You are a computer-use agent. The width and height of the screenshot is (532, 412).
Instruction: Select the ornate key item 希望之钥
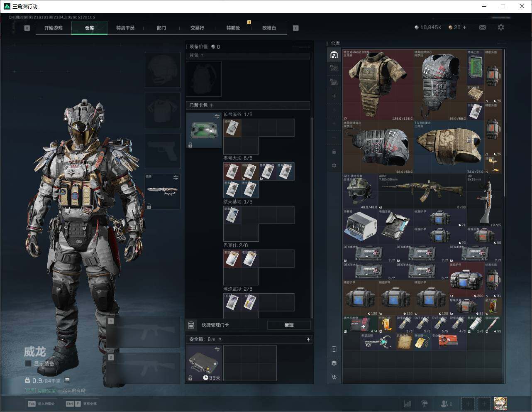378,342
